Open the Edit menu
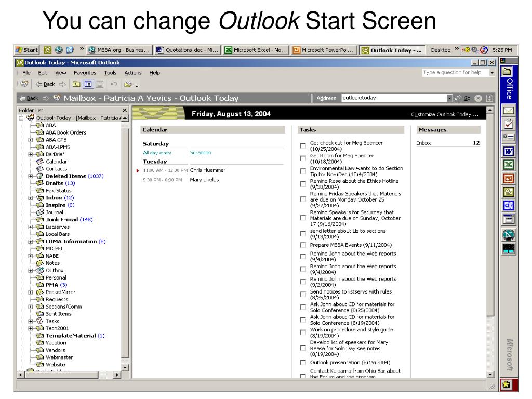Viewport: 532px width, 399px height. coord(43,73)
